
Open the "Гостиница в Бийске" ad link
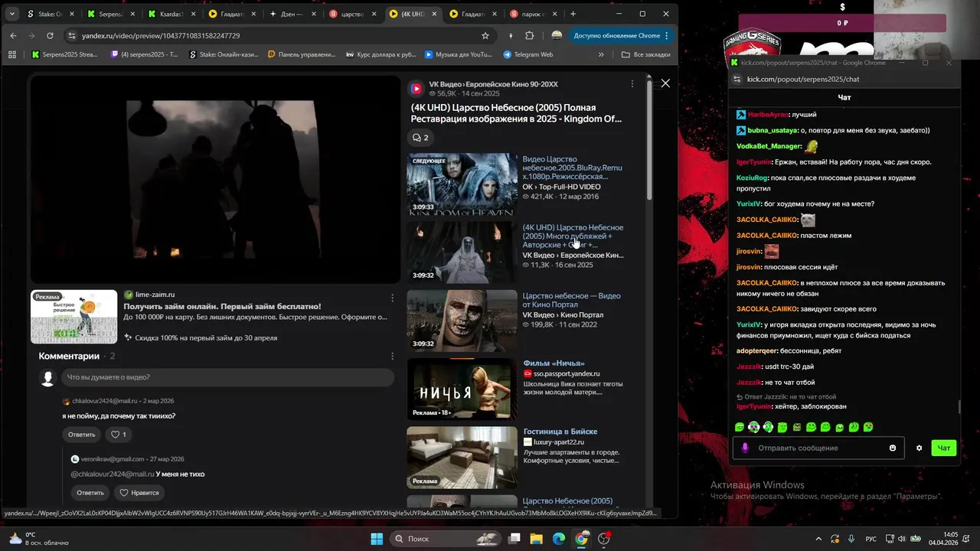tap(560, 432)
